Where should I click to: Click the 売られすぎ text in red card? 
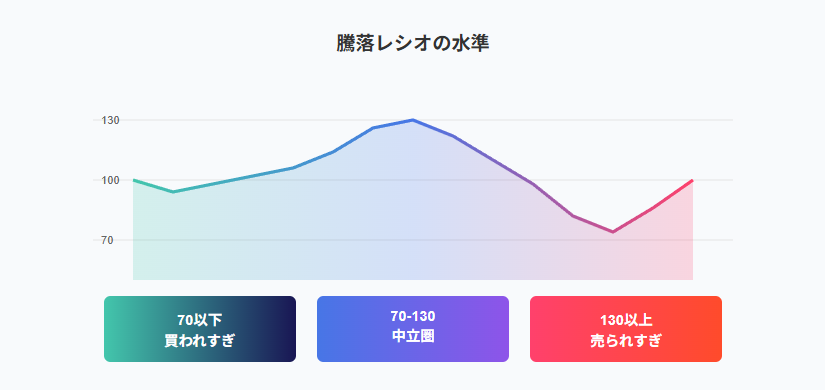(626, 341)
